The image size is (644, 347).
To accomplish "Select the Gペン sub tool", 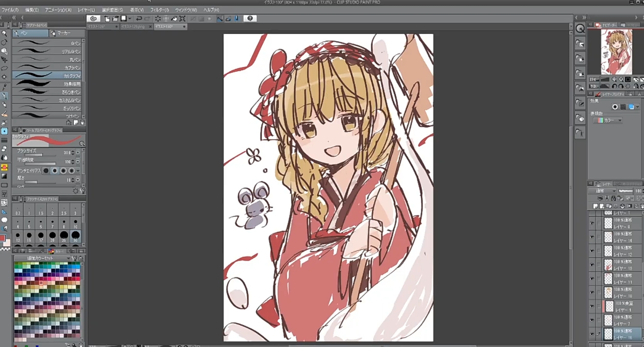I will pos(47,43).
